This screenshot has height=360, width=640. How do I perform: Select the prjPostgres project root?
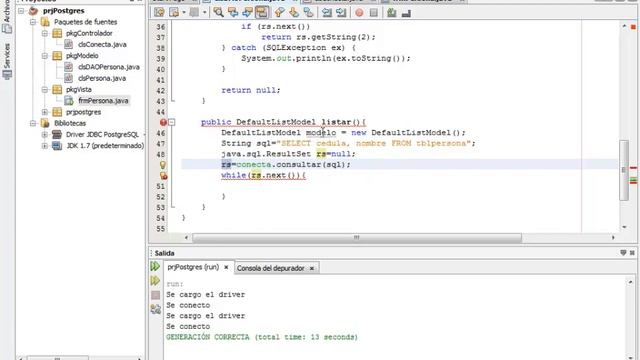(x=64, y=11)
